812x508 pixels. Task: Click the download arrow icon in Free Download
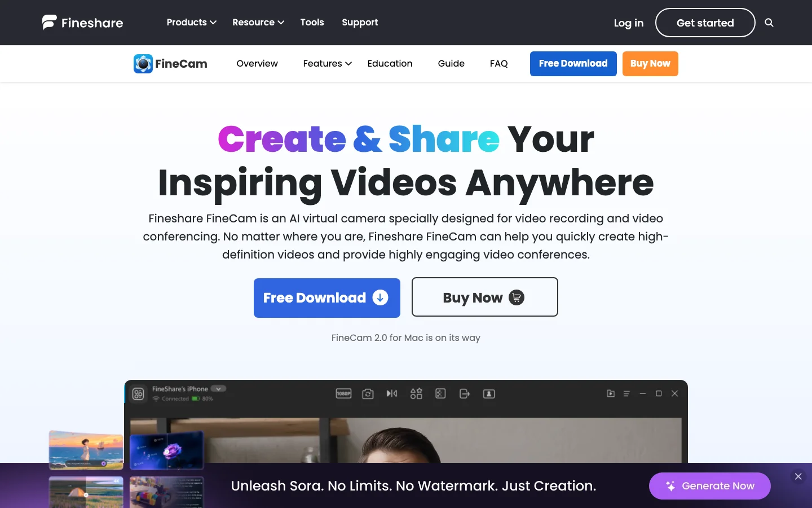[381, 297]
